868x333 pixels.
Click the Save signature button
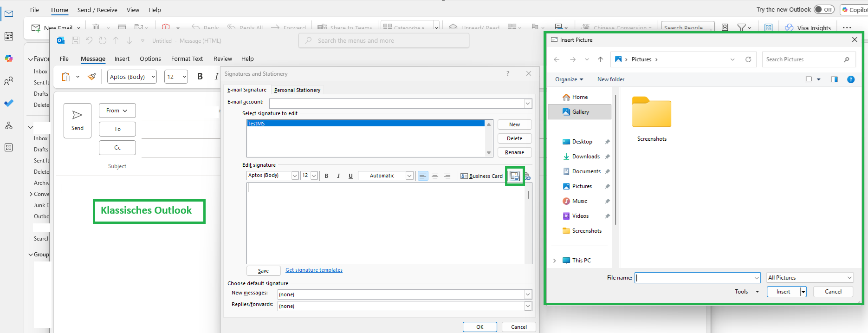(263, 271)
